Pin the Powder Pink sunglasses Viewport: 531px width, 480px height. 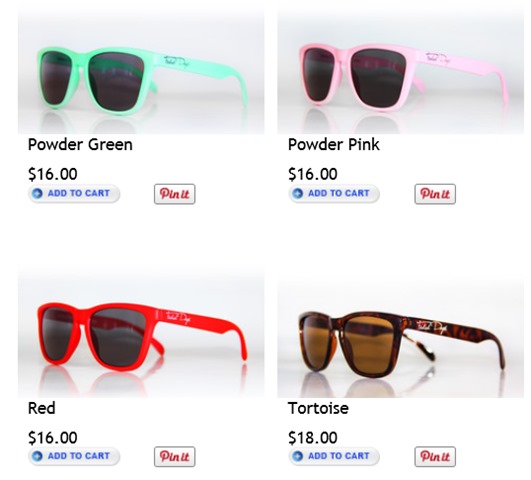tap(435, 194)
